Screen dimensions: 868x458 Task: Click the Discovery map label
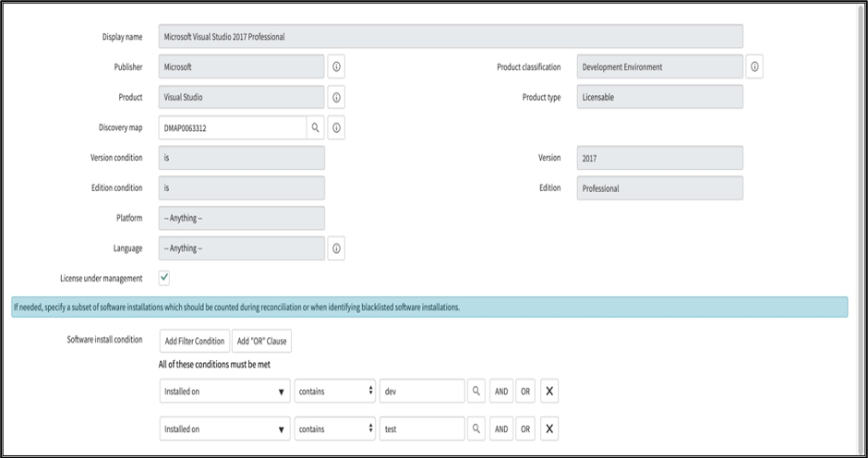coord(120,127)
